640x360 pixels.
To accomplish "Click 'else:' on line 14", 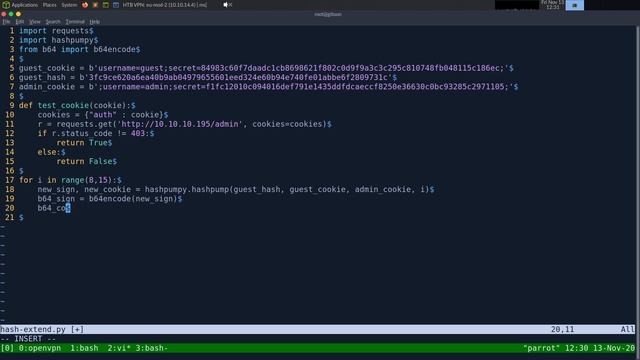I will (49, 152).
